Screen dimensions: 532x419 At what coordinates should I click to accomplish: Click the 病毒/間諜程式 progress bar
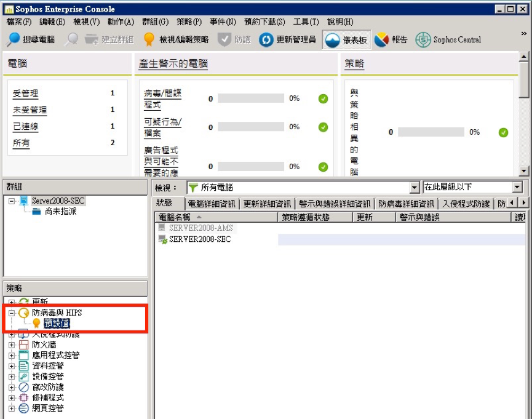251,98
